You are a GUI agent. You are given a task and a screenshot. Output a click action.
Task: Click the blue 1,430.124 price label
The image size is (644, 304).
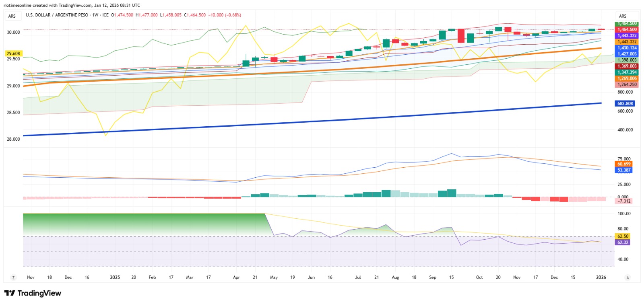[627, 47]
